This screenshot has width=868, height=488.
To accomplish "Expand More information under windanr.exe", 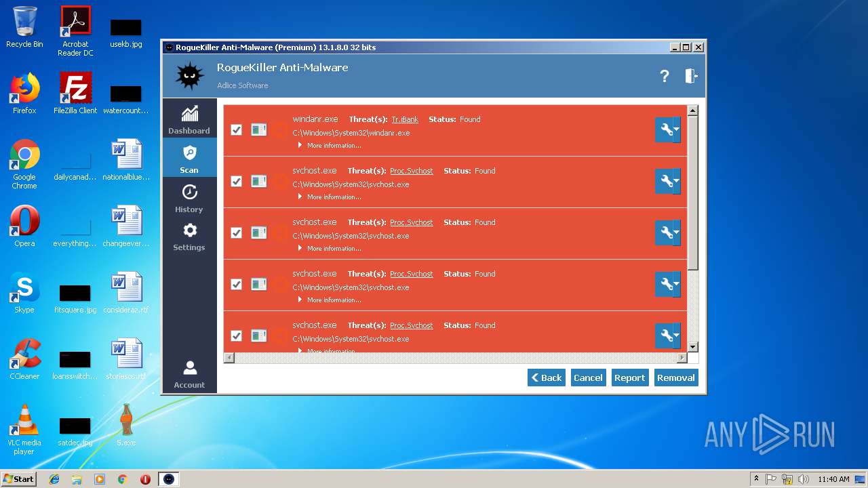I will click(330, 145).
